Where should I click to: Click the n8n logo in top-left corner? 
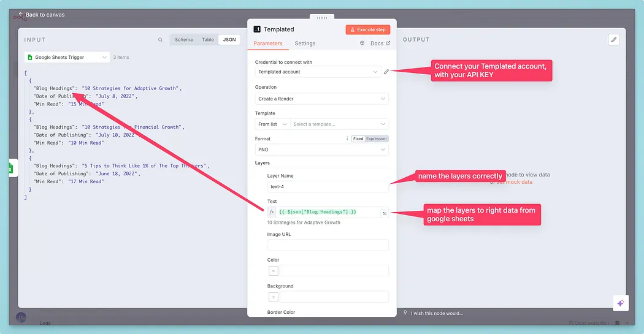tap(19, 17)
